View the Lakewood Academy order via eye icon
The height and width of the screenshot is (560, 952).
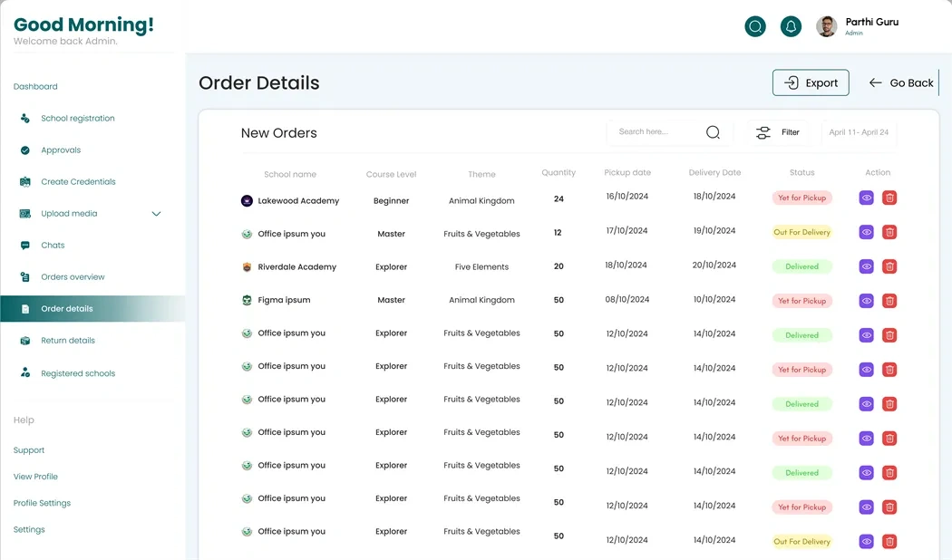867,198
